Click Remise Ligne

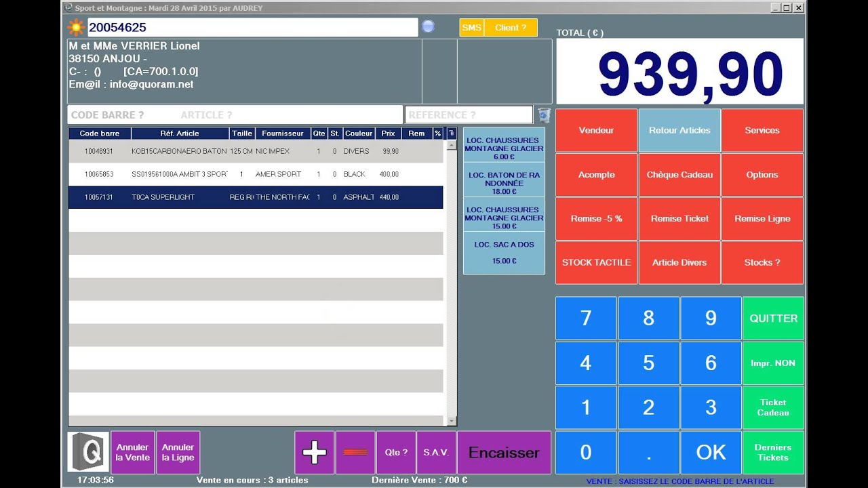(x=762, y=218)
